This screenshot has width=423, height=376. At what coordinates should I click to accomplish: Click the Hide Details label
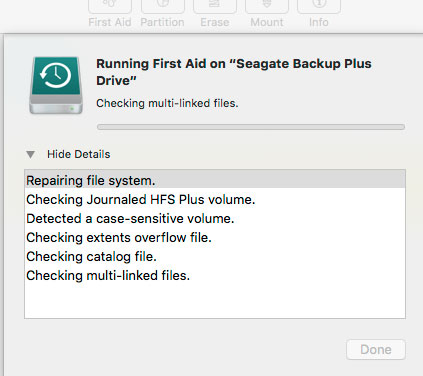[78, 154]
